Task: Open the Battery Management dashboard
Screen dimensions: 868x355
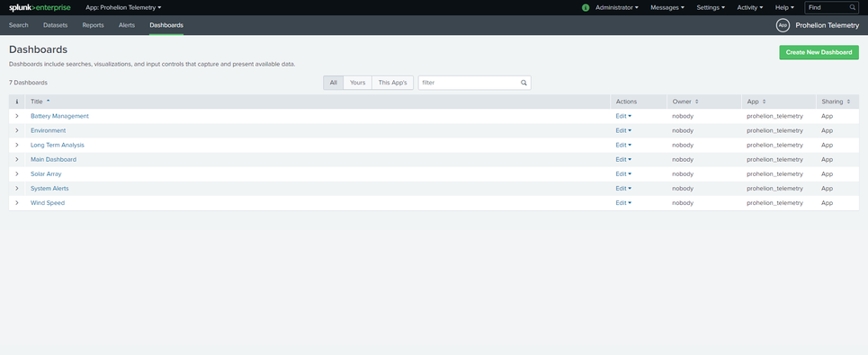Action: pyautogui.click(x=59, y=116)
